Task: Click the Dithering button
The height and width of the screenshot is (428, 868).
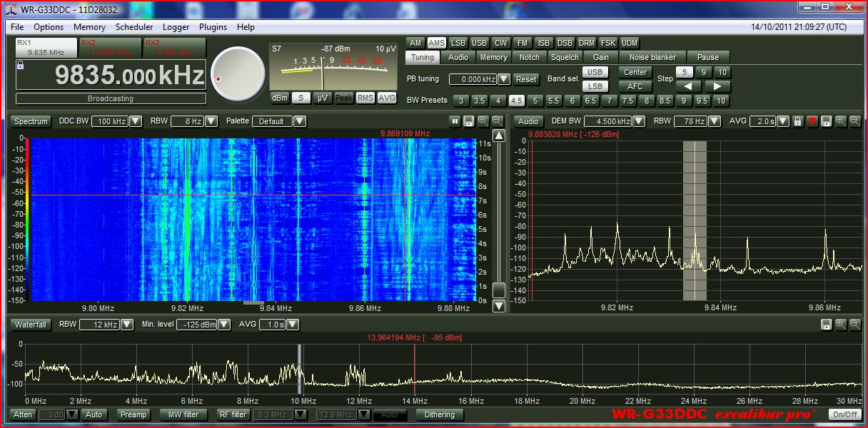Action: tap(440, 414)
